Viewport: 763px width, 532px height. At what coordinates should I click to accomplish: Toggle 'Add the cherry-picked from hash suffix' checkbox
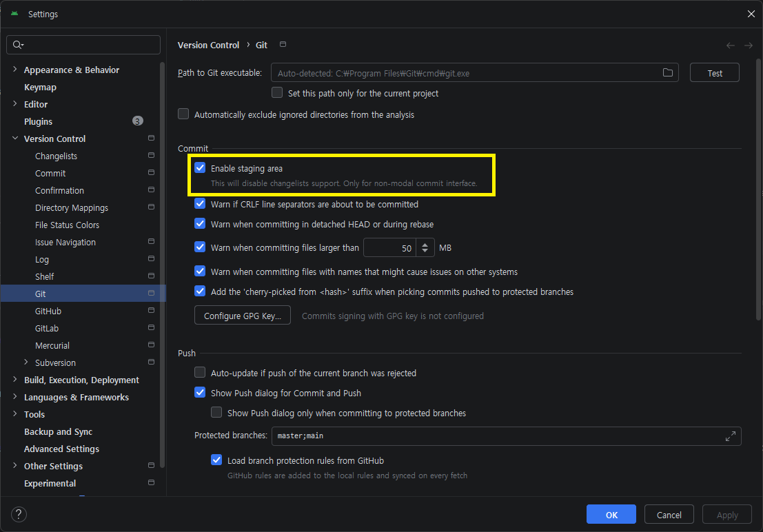point(200,291)
